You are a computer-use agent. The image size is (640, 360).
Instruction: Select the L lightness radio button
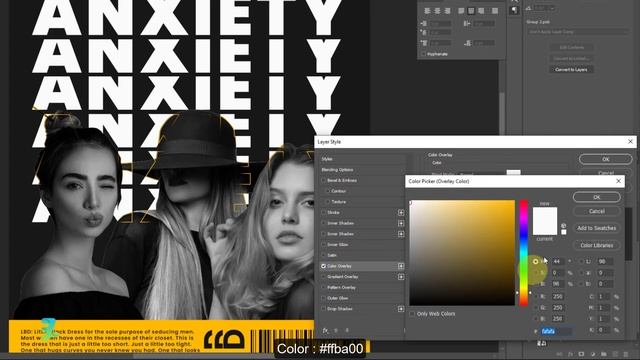click(x=581, y=262)
